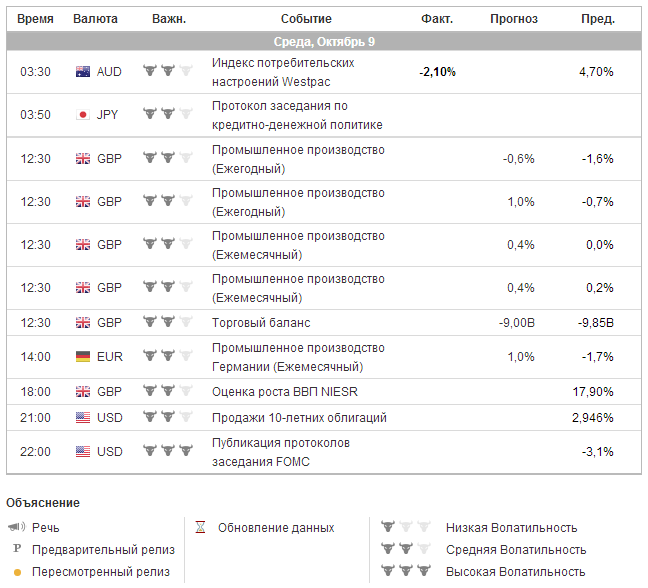
Task: Click the high volatility three-bull icon in legend
Action: pos(404,571)
